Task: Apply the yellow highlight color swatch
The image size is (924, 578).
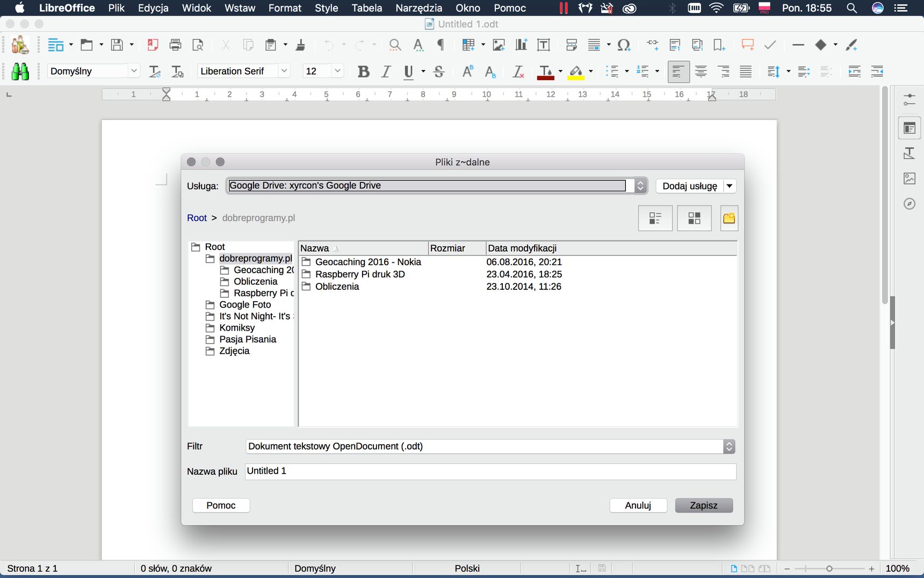Action: click(576, 72)
